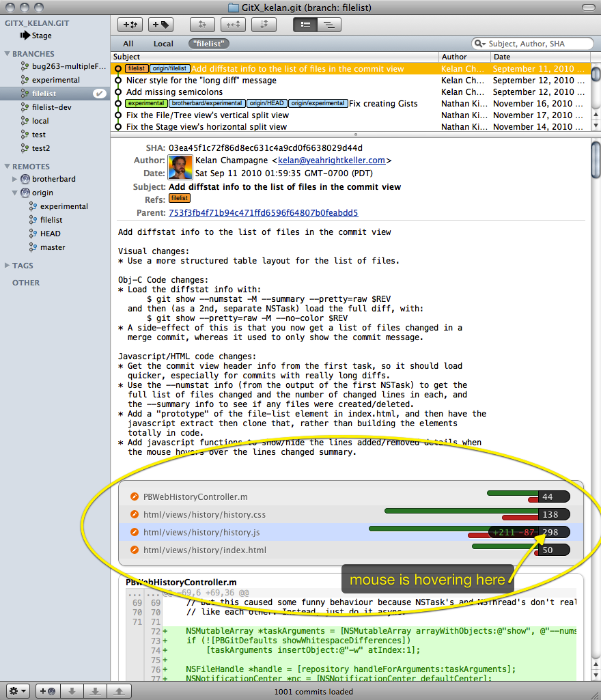Collapse the BRANCHES section
601x700 pixels.
pyautogui.click(x=8, y=54)
